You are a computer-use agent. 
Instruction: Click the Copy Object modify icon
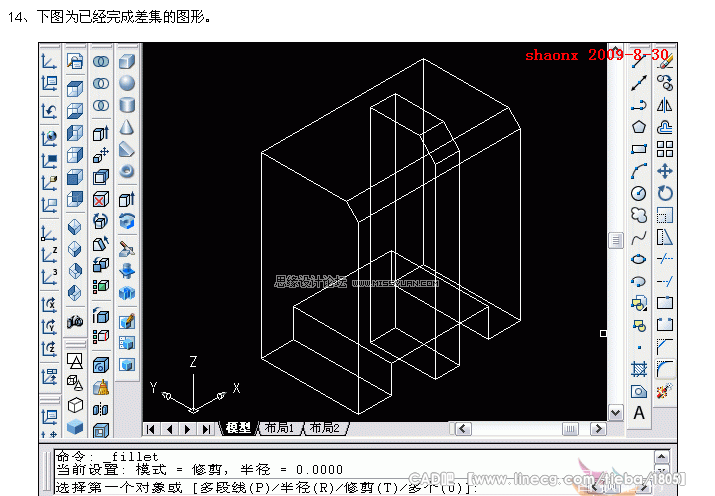click(x=665, y=83)
